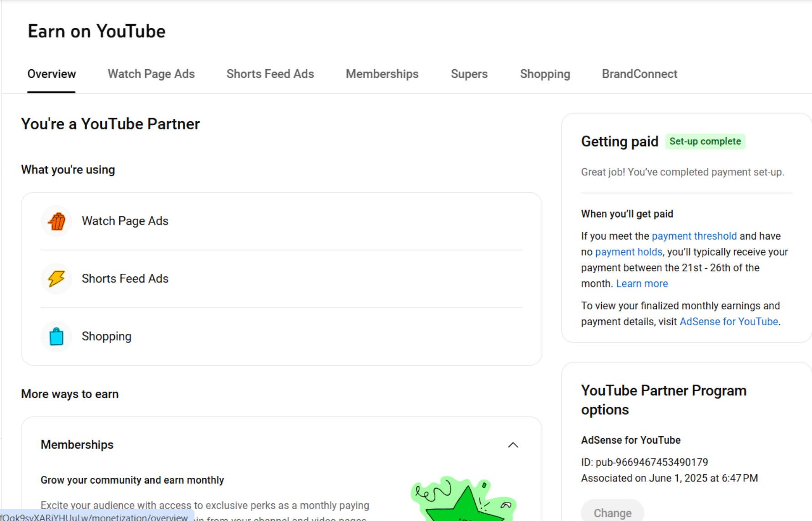Select the Shorts Feed Ads list row label
812x521 pixels.
(125, 279)
